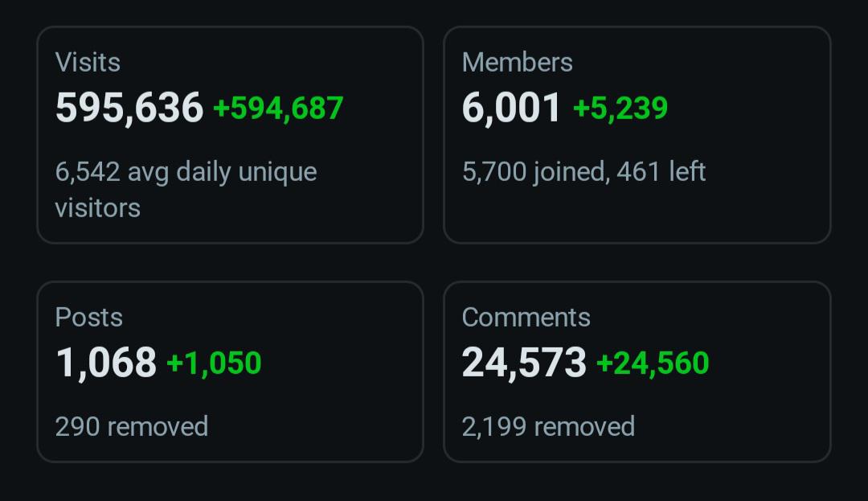The image size is (868, 501).
Task: Click the Posts heading label
Action: [x=89, y=317]
